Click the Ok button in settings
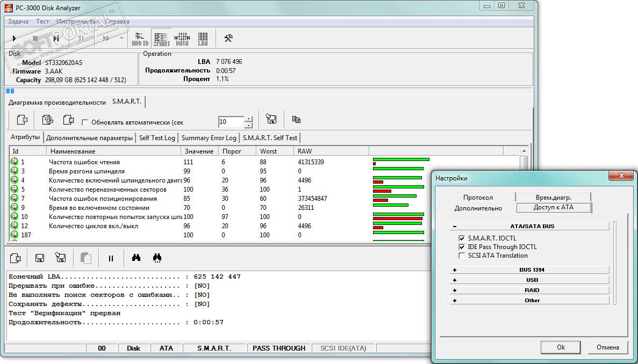The width and height of the screenshot is (638, 364). tap(561, 347)
